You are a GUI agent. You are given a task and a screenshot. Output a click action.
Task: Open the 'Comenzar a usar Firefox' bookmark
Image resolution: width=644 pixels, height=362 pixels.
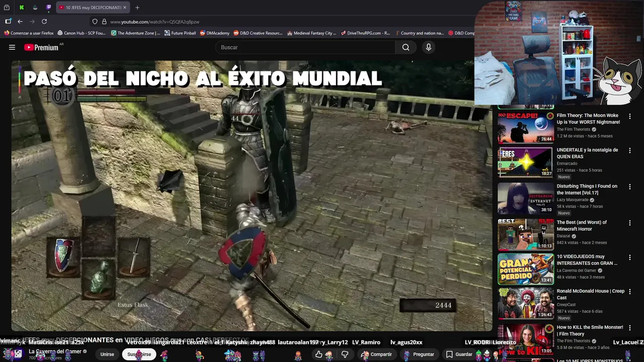pos(29,33)
